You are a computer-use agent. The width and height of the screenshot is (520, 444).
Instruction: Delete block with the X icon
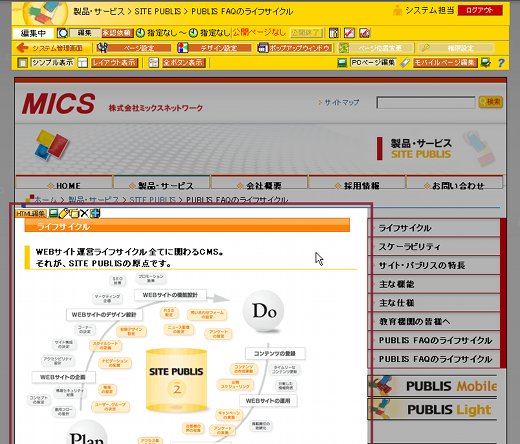click(84, 213)
